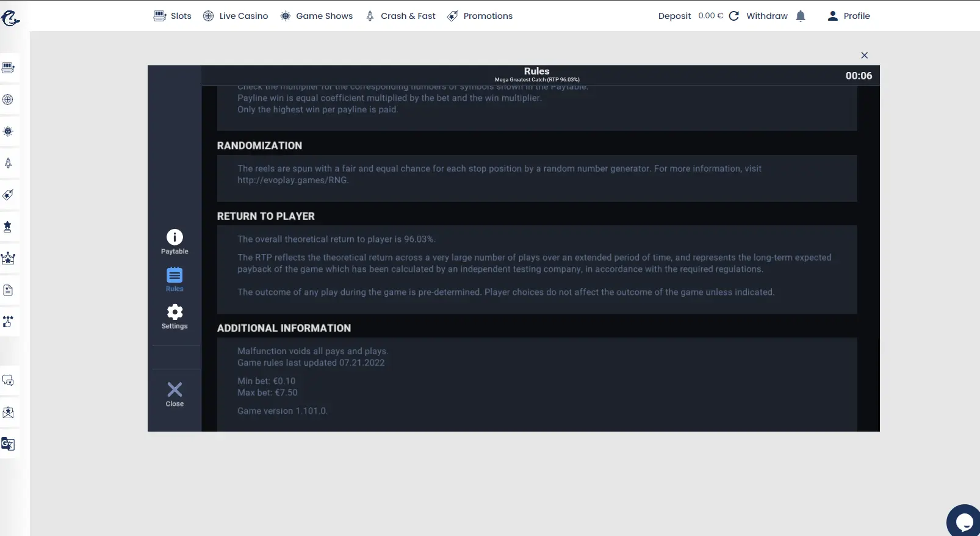Go to Crash & Fast in navigation
980x536 pixels.
click(400, 16)
